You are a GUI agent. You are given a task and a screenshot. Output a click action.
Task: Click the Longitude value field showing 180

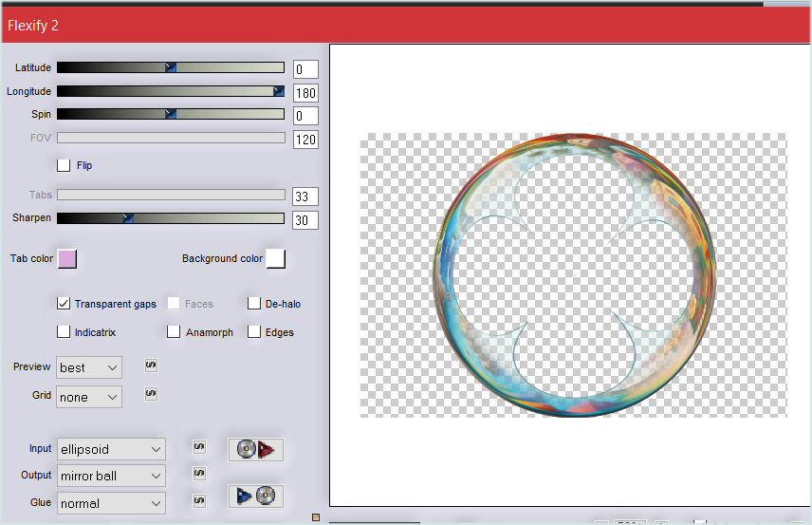pyautogui.click(x=305, y=93)
